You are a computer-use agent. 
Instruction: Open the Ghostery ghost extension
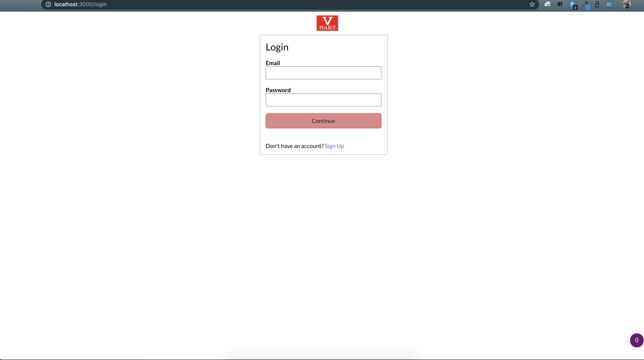[572, 4]
